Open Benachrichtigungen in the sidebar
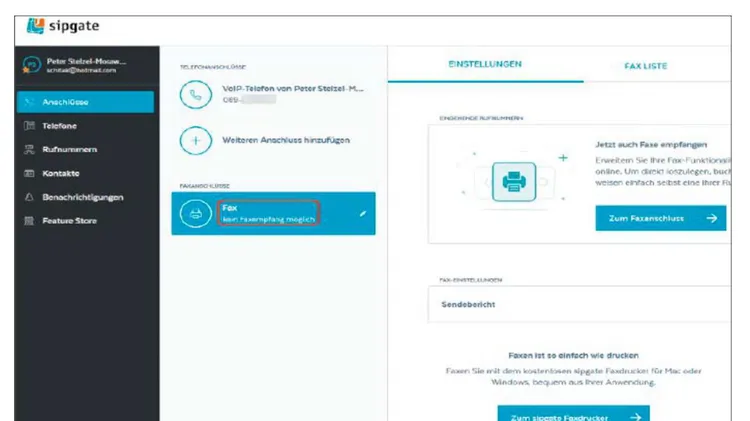The width and height of the screenshot is (750, 421). pyautogui.click(x=85, y=197)
